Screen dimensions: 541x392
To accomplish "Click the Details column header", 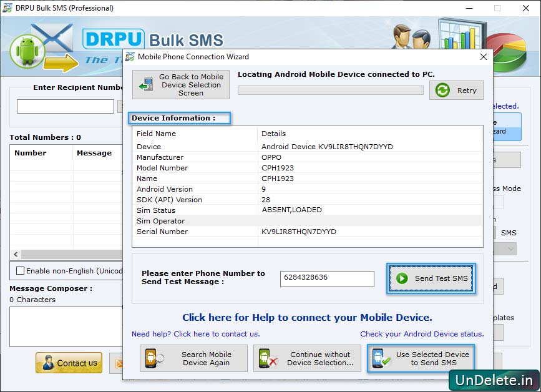I will click(x=370, y=134).
